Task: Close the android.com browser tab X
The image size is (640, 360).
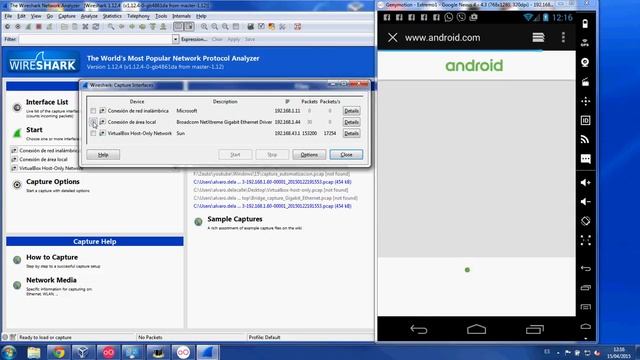Action: (393, 38)
